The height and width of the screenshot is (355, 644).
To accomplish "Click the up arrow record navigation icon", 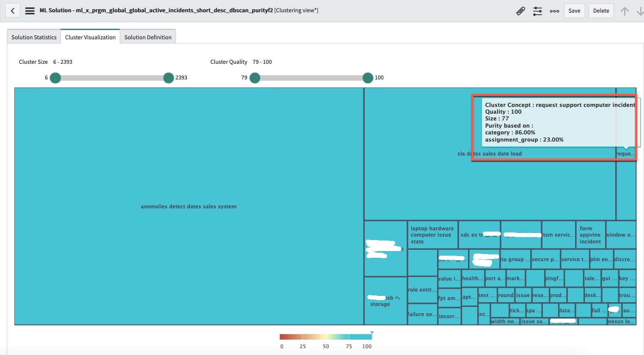I will (625, 11).
